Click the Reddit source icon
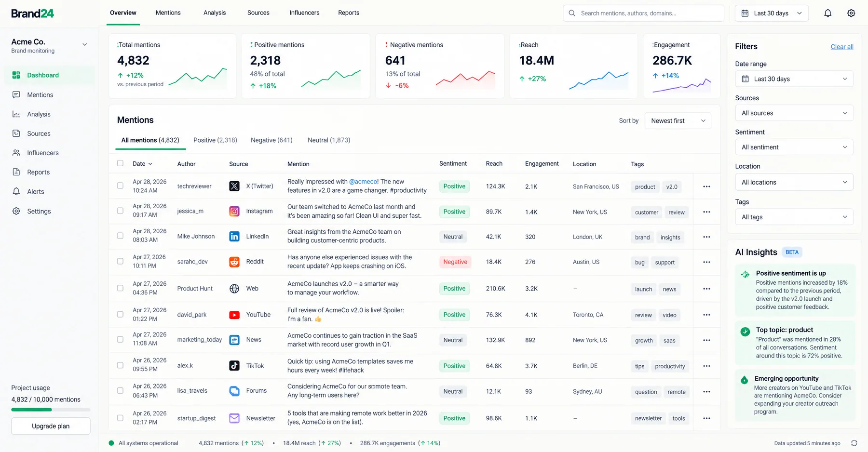The width and height of the screenshot is (868, 452). 234,262
